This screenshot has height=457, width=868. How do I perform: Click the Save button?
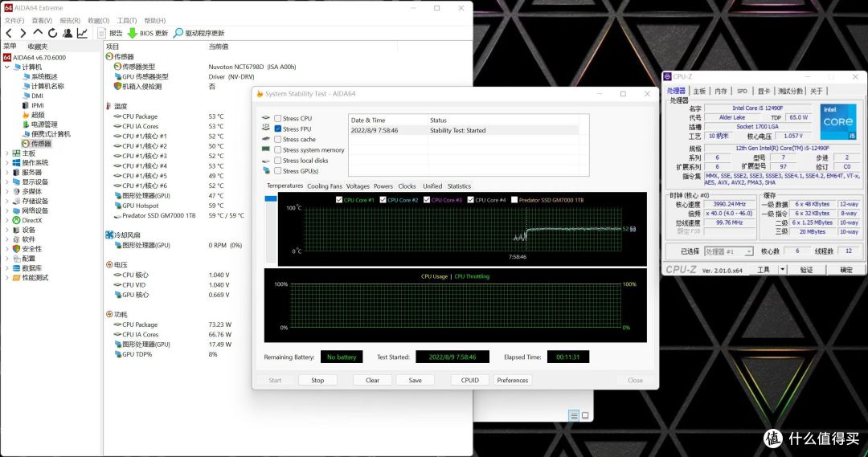coord(416,381)
